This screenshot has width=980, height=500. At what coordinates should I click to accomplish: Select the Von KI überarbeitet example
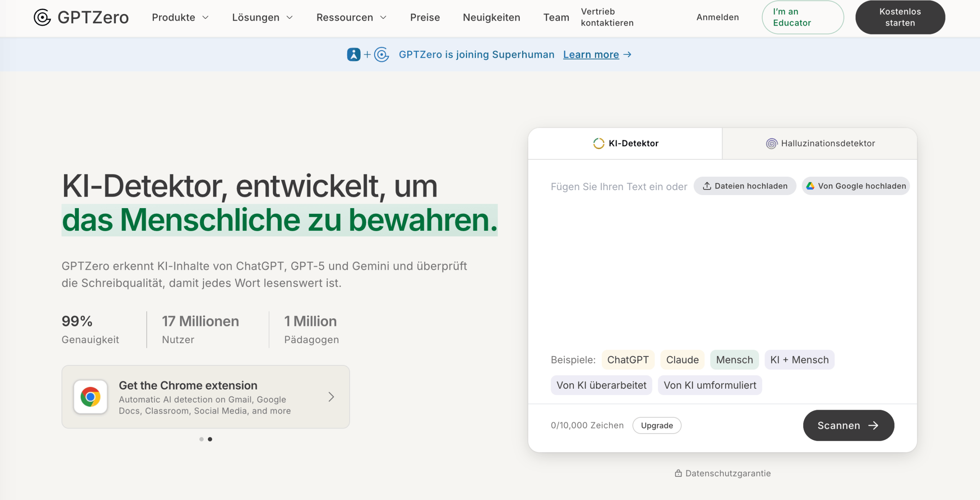pos(601,385)
